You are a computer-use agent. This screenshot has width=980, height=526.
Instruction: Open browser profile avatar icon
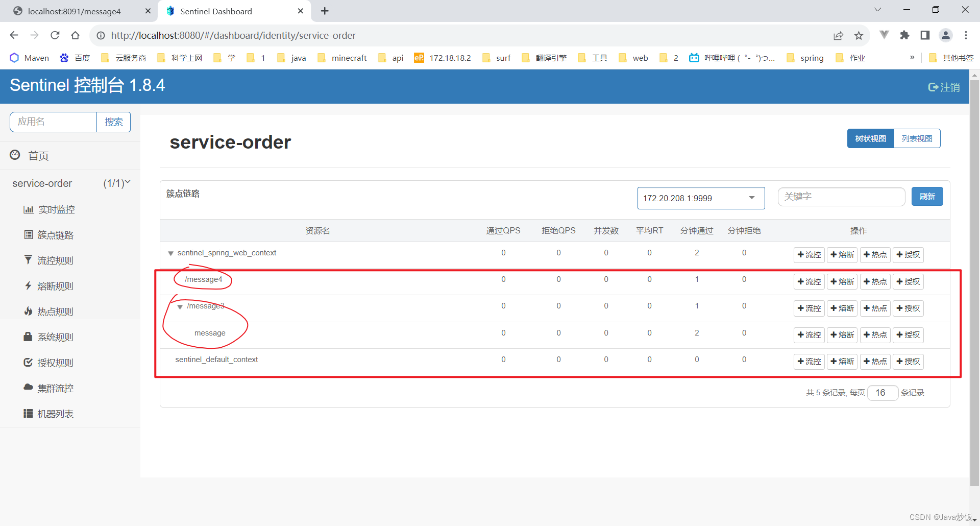coord(946,35)
